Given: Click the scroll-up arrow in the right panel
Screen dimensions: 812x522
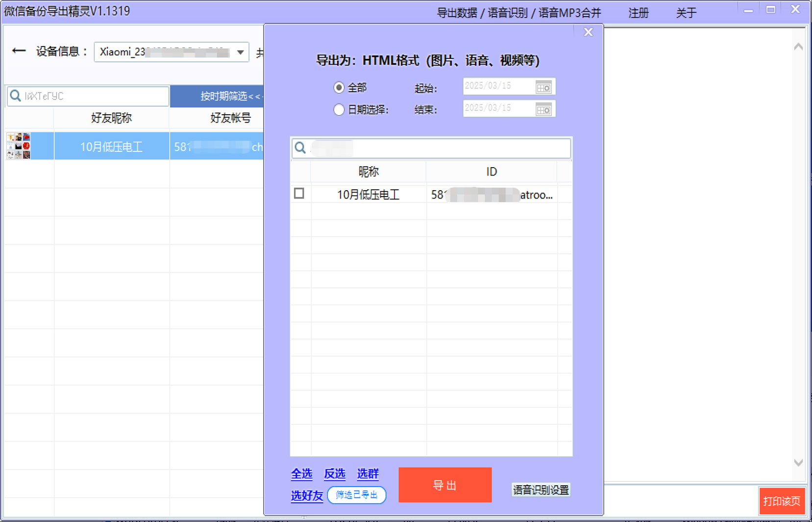Looking at the screenshot, I should 798,47.
